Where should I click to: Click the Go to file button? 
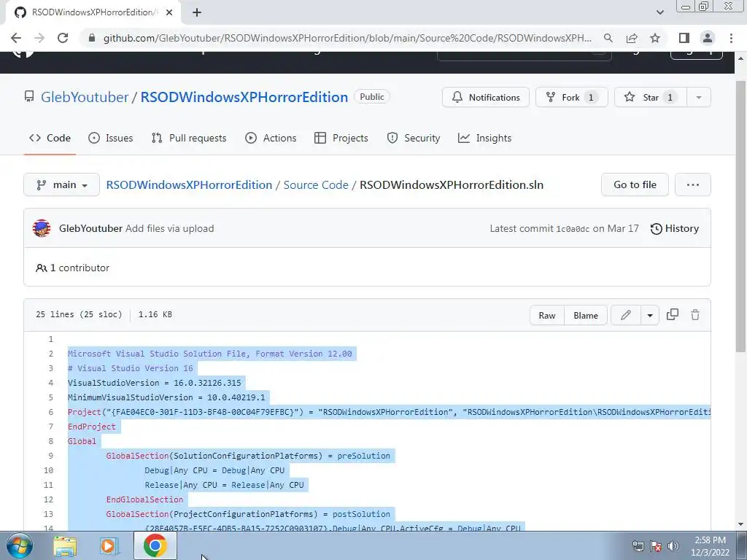point(635,184)
